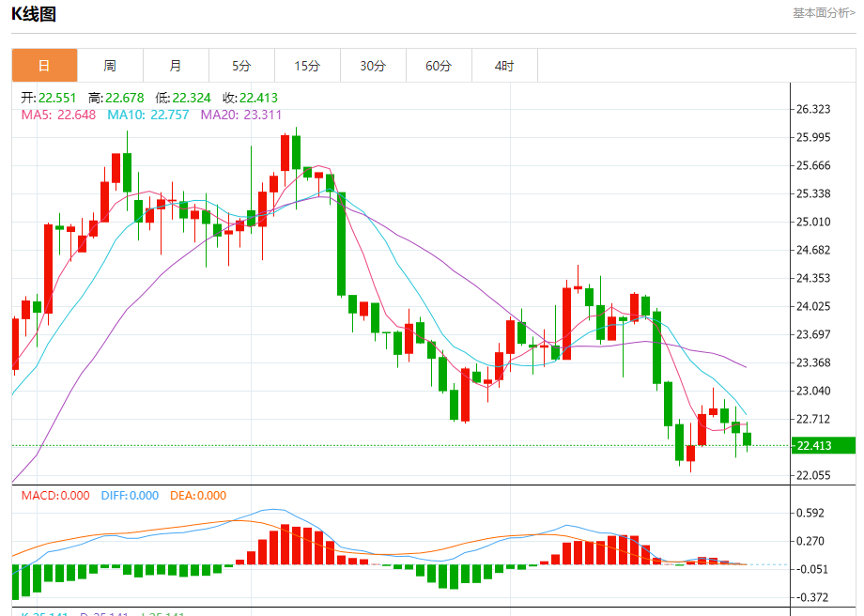864x616 pixels.
Task: Click the -0.051 MACD axis label
Action: [810, 569]
